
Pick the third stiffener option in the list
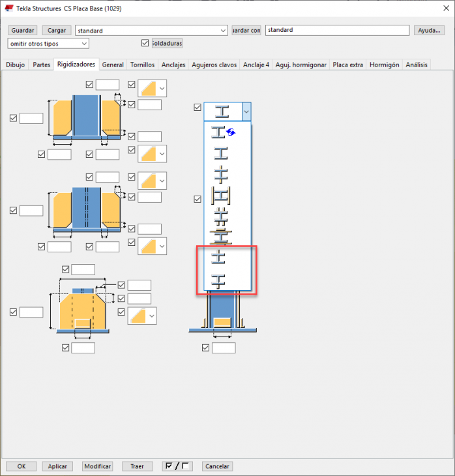click(x=221, y=174)
